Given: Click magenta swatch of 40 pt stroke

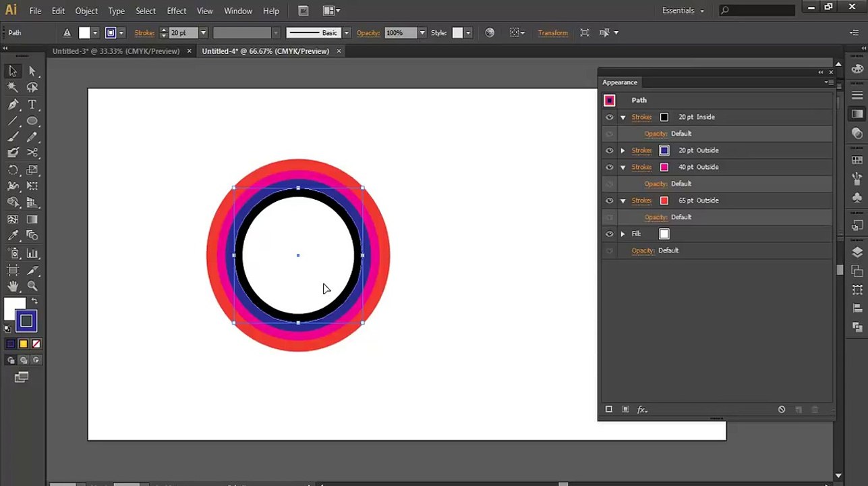Looking at the screenshot, I should 664,167.
